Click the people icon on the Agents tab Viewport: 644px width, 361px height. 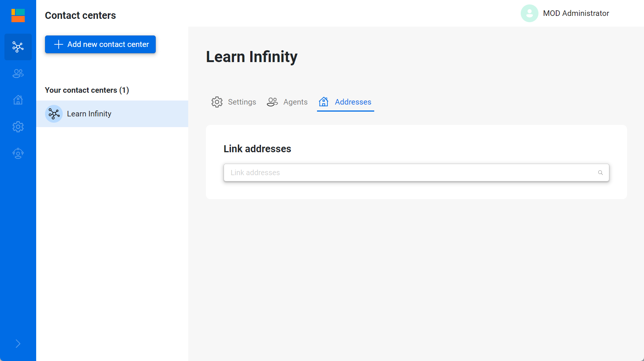pos(272,102)
